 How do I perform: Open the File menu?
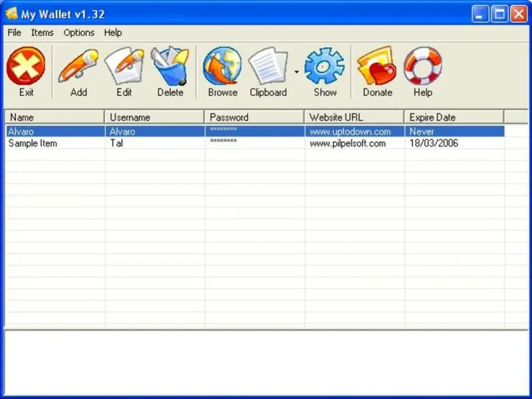[14, 33]
